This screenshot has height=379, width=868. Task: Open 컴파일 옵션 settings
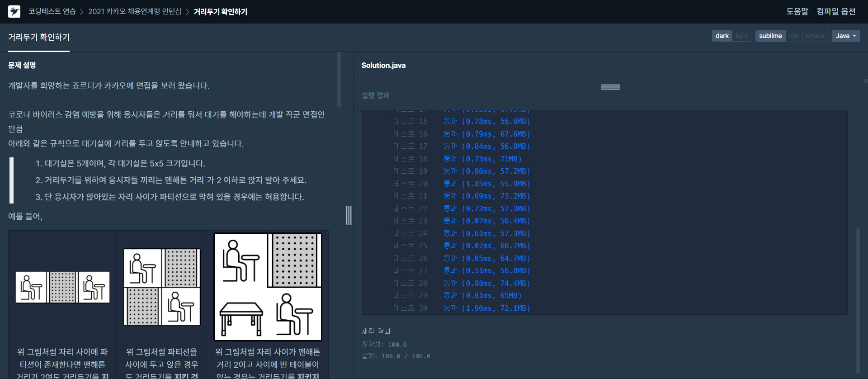[x=836, y=11]
